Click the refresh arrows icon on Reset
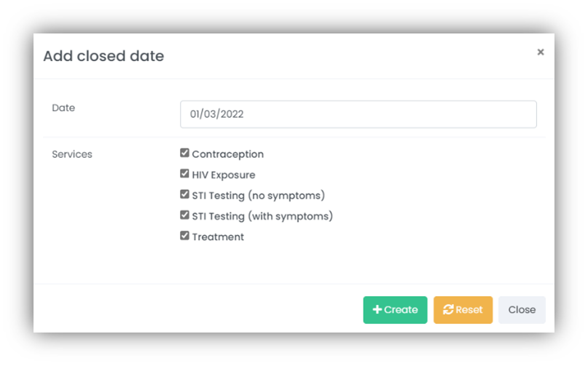Image resolution: width=588 pixels, height=366 pixels. click(448, 309)
